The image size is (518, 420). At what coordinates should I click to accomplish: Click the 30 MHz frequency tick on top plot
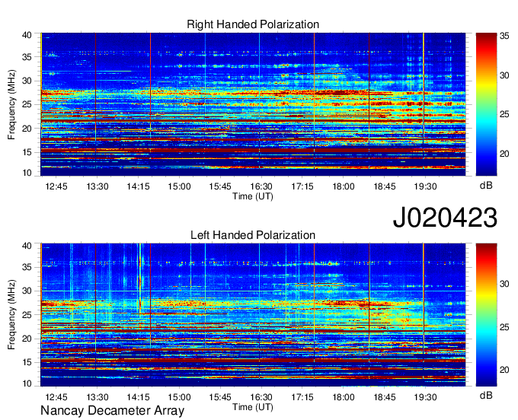point(27,81)
